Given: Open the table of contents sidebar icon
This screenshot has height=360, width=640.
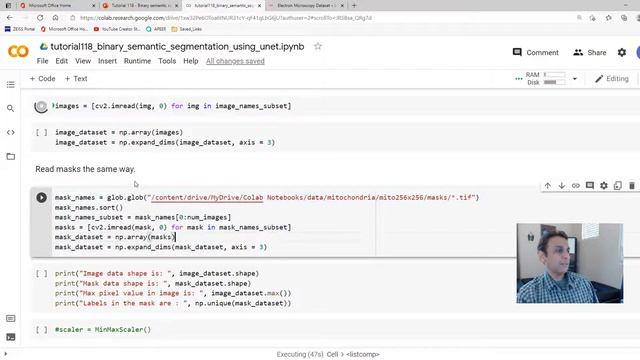Looking at the screenshot, I should (11, 84).
